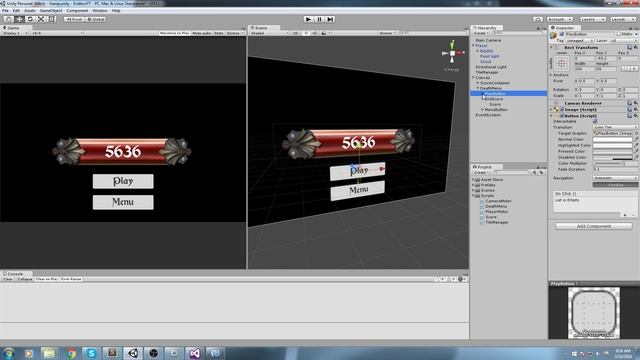Pick Normal Color with eyedropper icon
The width and height of the screenshot is (640, 360).
coord(636,139)
